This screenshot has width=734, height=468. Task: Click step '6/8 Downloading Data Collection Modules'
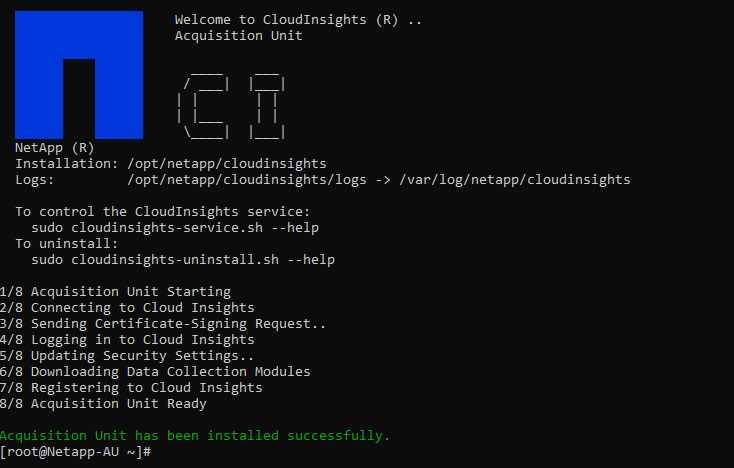click(155, 371)
